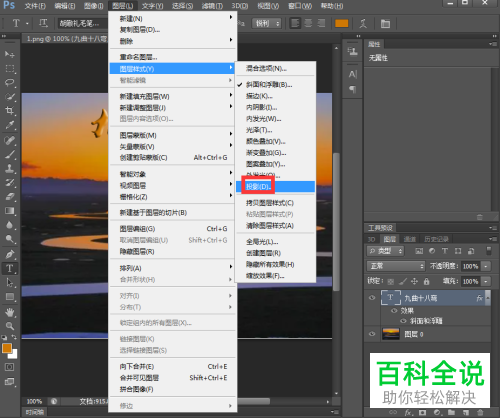Click the background color swatch in toolbox
This screenshot has height=418, width=500.
coord(14,355)
